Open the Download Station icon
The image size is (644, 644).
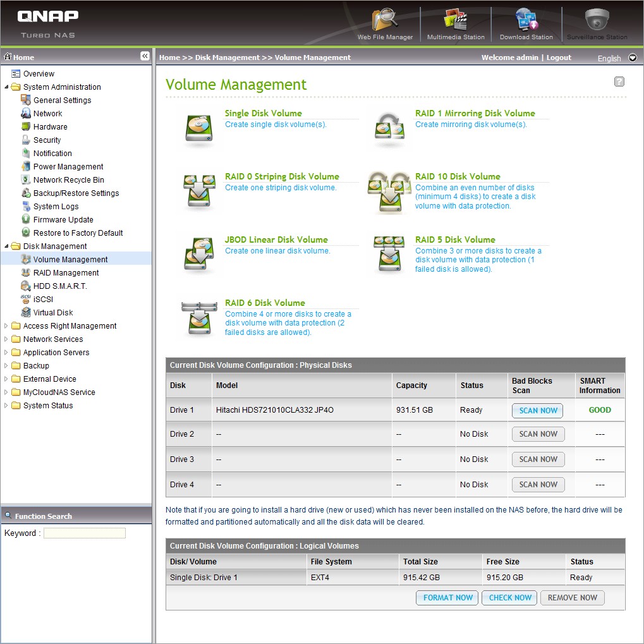coord(526,21)
